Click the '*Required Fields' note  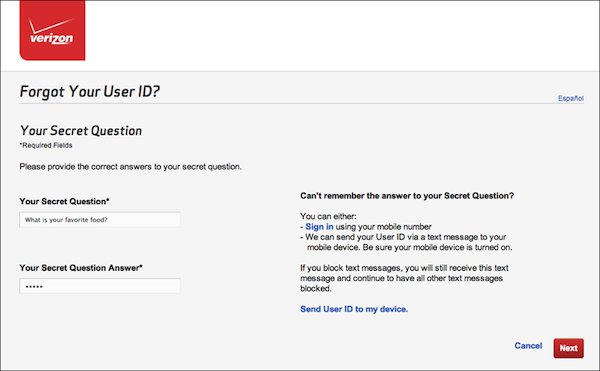point(46,145)
